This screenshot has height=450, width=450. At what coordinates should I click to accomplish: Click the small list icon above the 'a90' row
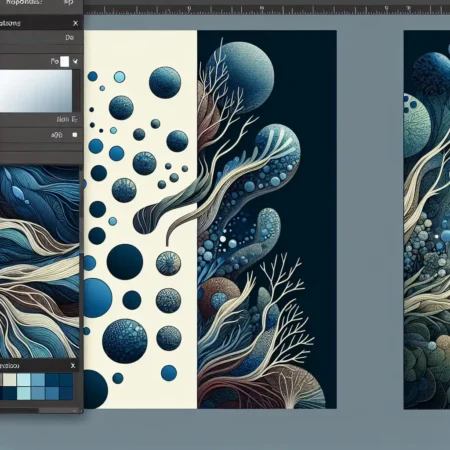point(75,119)
